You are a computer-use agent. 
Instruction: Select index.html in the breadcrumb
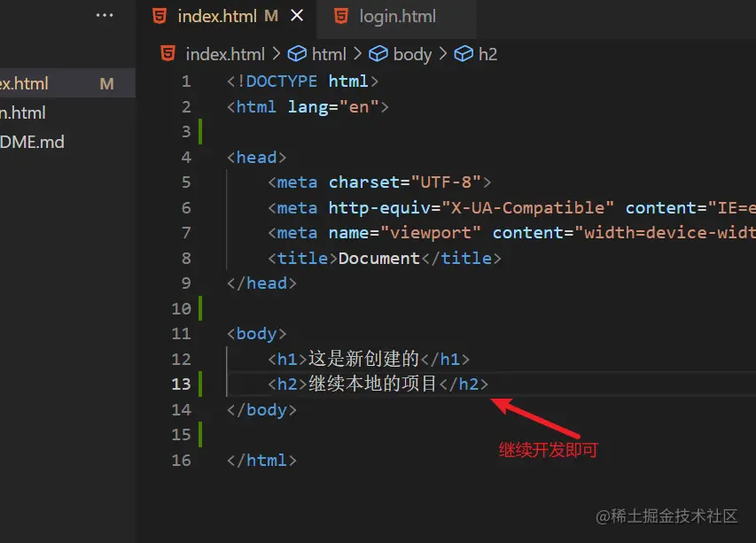pos(225,54)
